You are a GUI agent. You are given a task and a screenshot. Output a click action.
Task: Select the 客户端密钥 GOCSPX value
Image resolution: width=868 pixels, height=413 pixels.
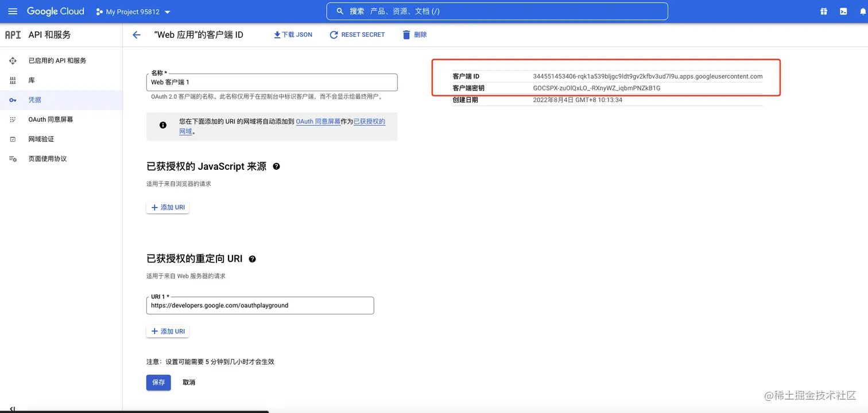click(x=596, y=88)
